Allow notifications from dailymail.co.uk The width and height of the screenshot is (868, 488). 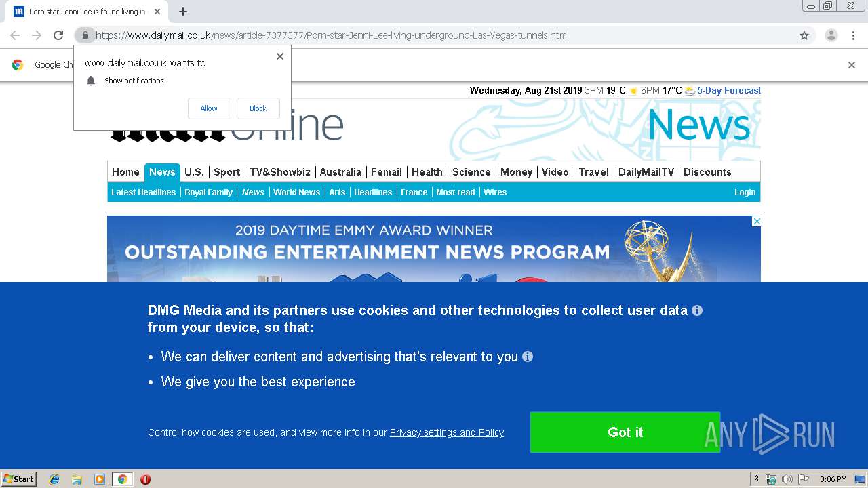click(209, 108)
